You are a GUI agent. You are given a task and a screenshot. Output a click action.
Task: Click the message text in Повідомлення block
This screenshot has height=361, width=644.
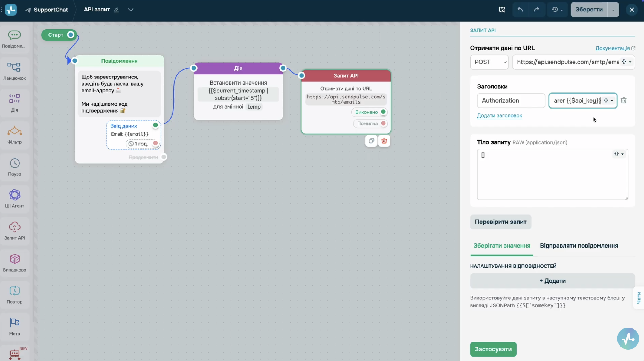[119, 94]
